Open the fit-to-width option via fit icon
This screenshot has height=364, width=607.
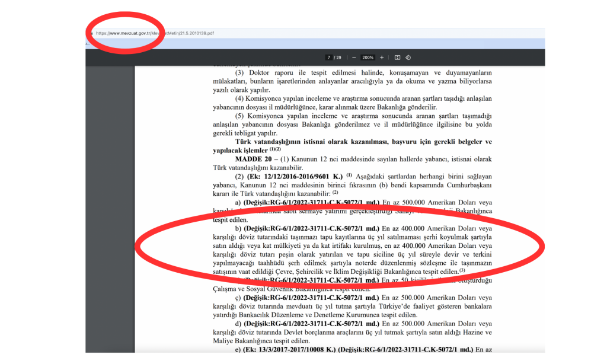[x=398, y=58]
